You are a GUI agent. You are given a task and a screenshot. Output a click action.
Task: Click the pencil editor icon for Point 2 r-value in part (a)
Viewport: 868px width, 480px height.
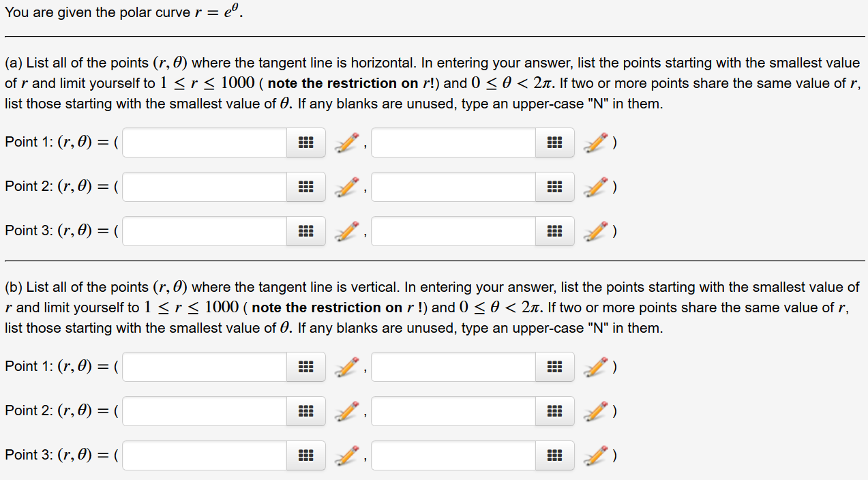(345, 187)
